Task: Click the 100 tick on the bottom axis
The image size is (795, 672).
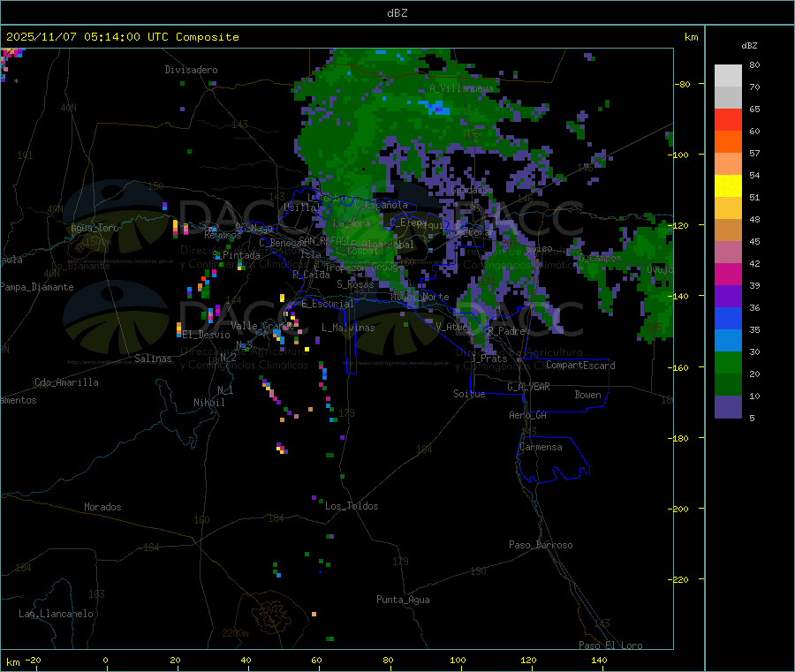Action: (x=458, y=660)
